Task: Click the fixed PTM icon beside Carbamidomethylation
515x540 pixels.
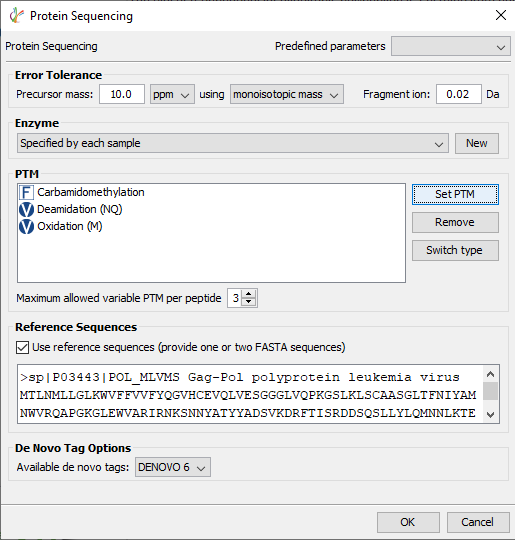Action: point(26,193)
